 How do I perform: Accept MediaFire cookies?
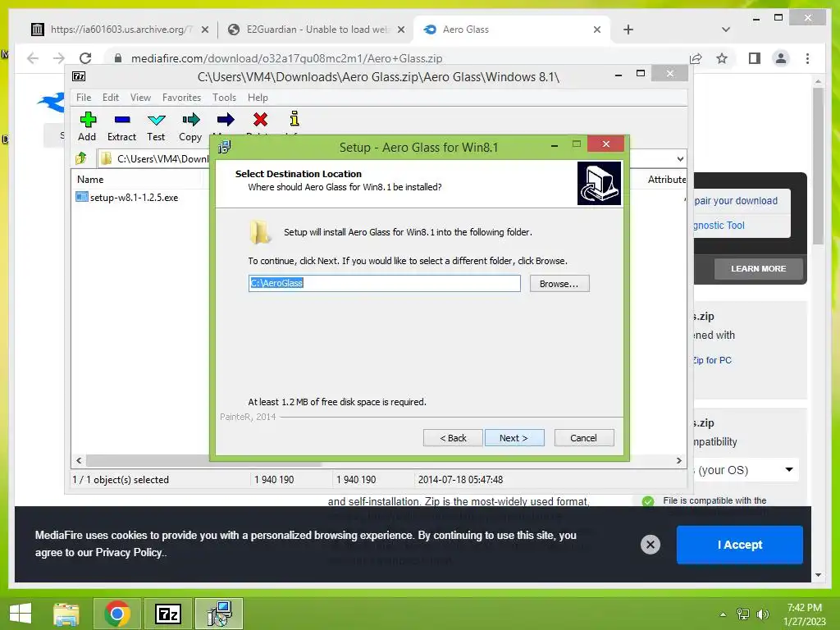(x=739, y=545)
